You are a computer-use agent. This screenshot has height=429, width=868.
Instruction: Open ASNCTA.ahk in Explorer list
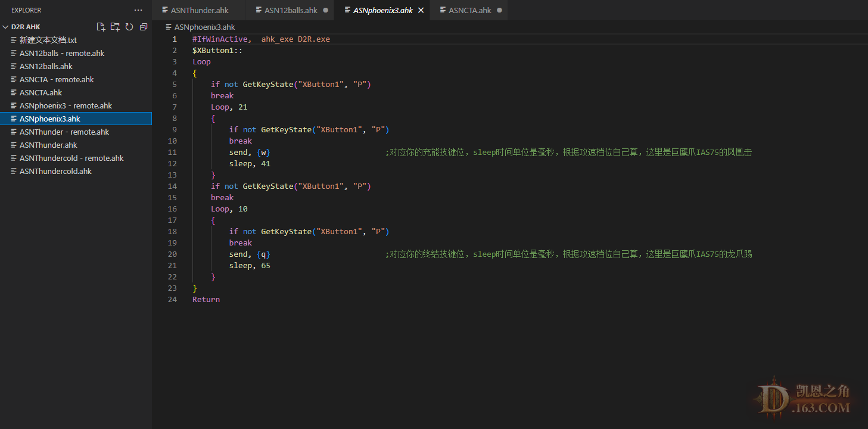coord(76,92)
